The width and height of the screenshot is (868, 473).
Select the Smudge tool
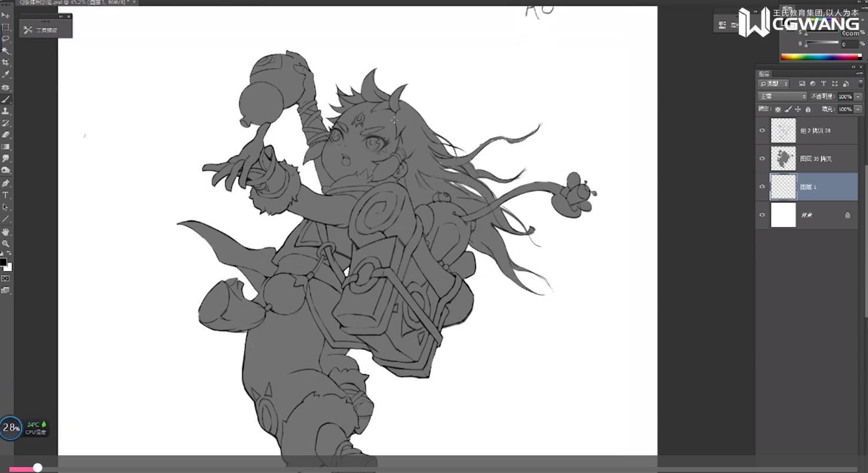(5, 159)
